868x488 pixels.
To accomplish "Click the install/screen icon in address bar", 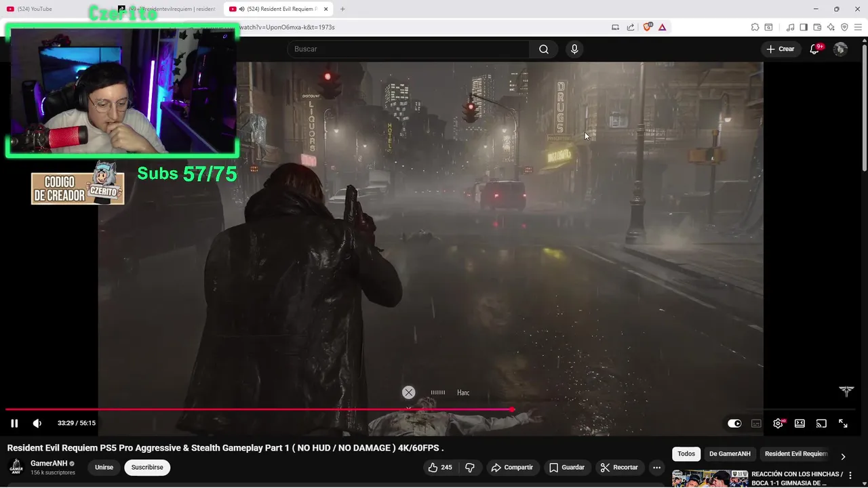I will [615, 27].
